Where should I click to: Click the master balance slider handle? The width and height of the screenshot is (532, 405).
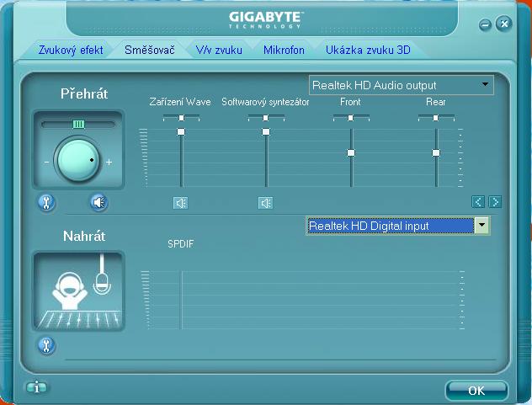(x=79, y=125)
